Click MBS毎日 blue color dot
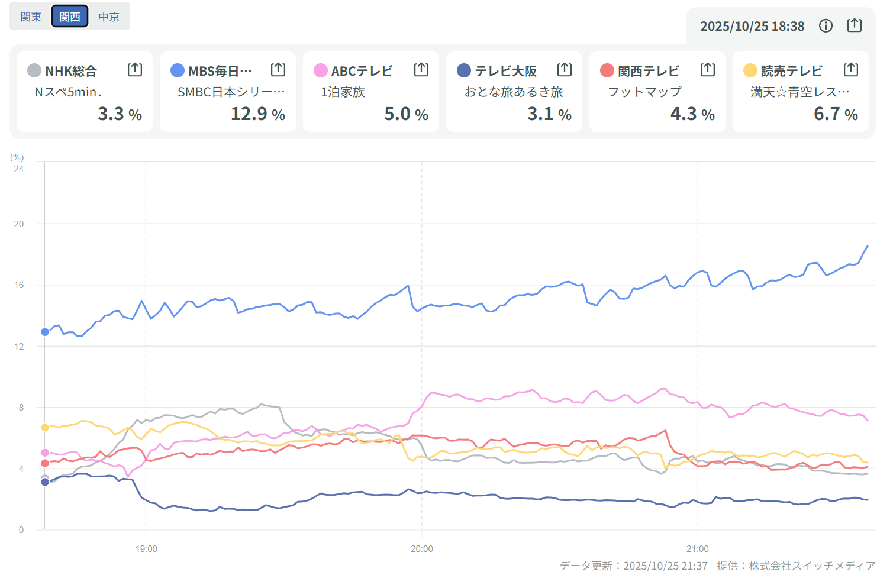893x588 pixels. click(x=178, y=71)
